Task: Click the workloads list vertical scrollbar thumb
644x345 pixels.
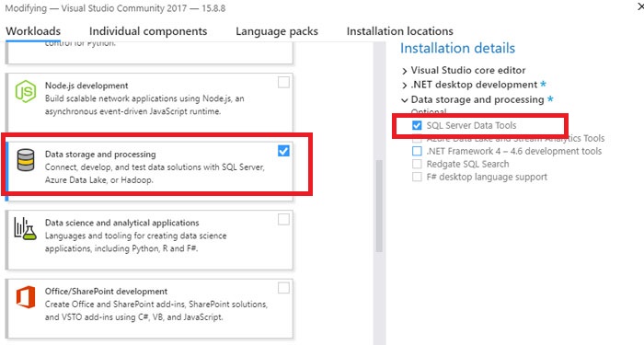Action: [379, 206]
